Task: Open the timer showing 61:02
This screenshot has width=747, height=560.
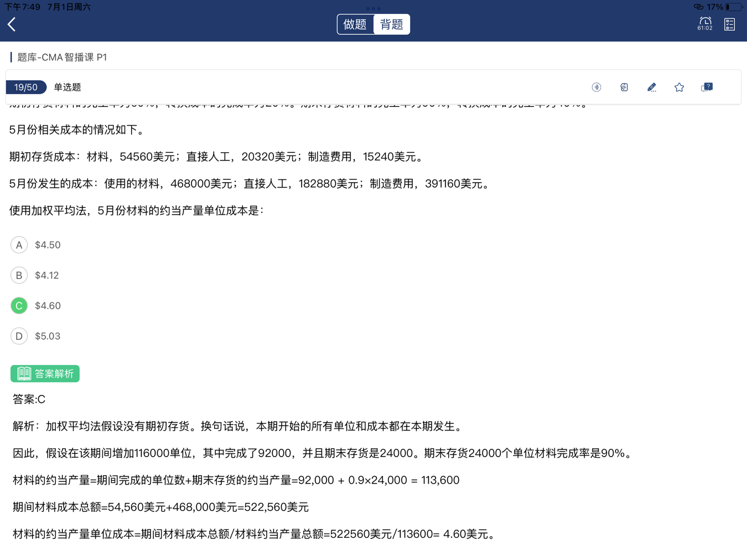Action: [x=704, y=24]
